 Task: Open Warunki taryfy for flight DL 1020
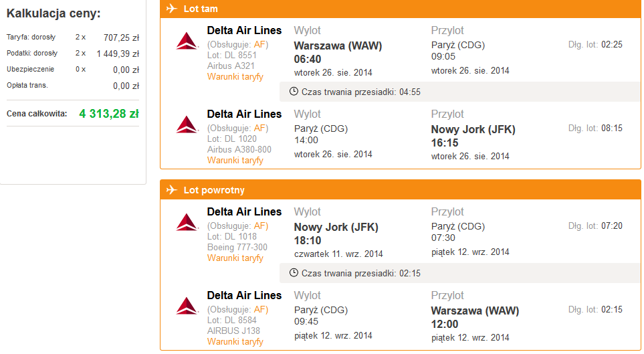(x=235, y=161)
